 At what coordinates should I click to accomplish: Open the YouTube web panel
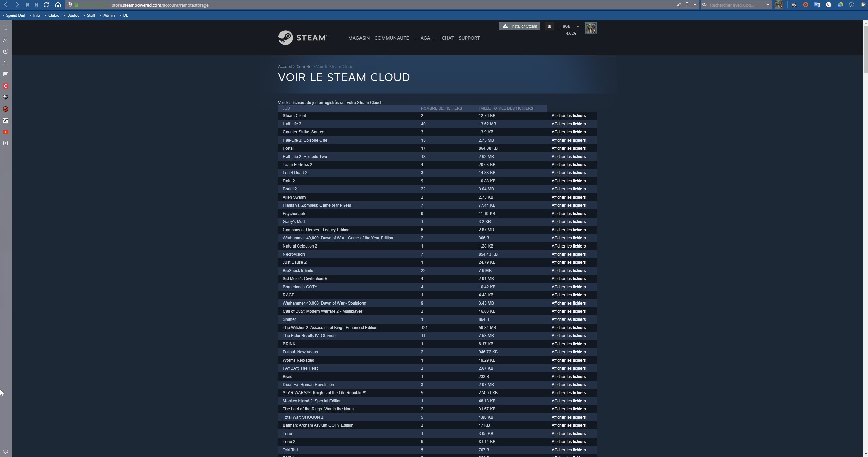6,132
